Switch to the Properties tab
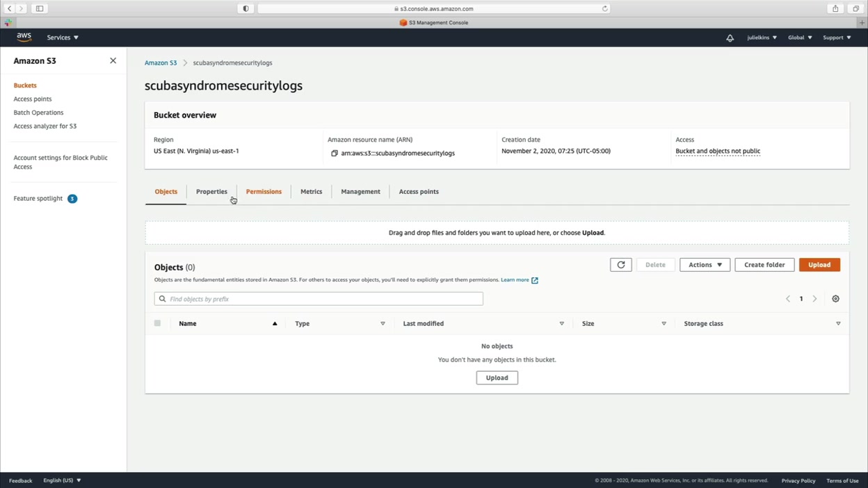This screenshot has height=488, width=868. pos(211,192)
